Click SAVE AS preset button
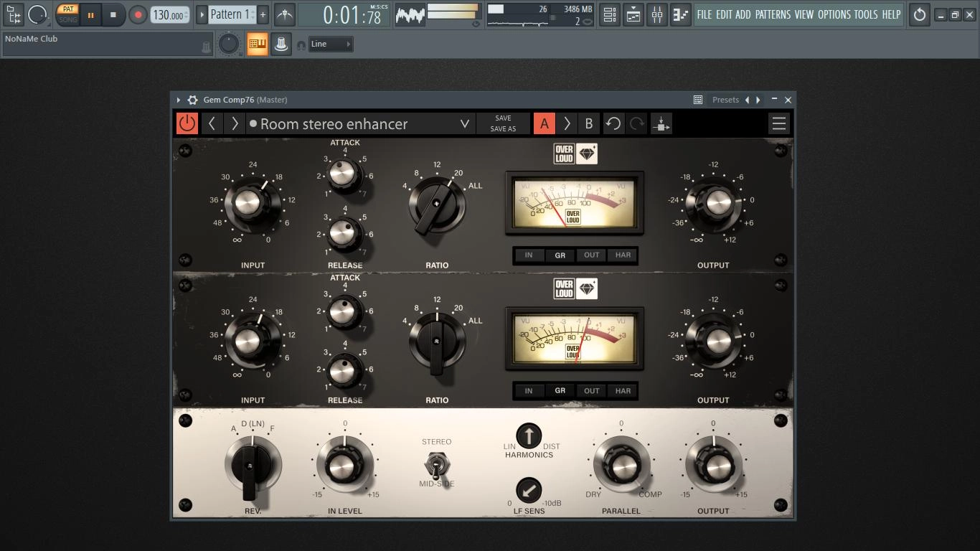Screen dimensions: 980x551 [503, 129]
